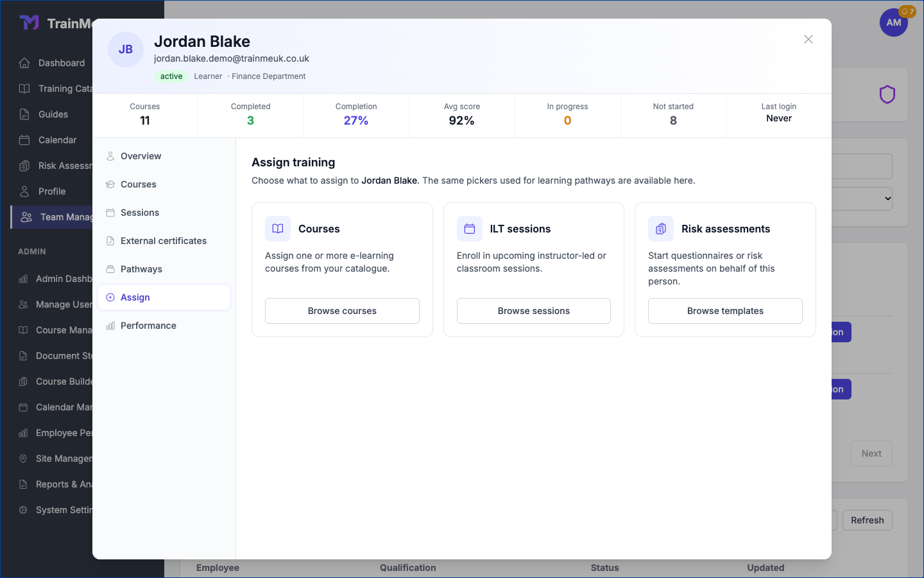This screenshot has width=924, height=578.
Task: Click Browse templates button
Action: point(725,311)
